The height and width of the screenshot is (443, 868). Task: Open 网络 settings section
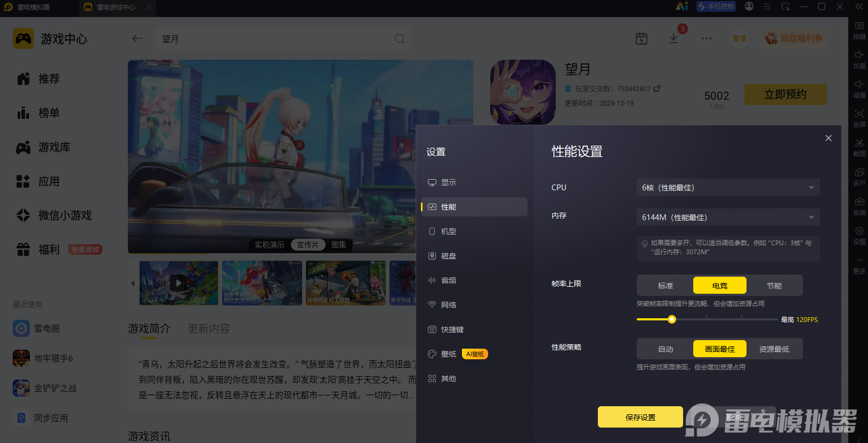coord(474,305)
